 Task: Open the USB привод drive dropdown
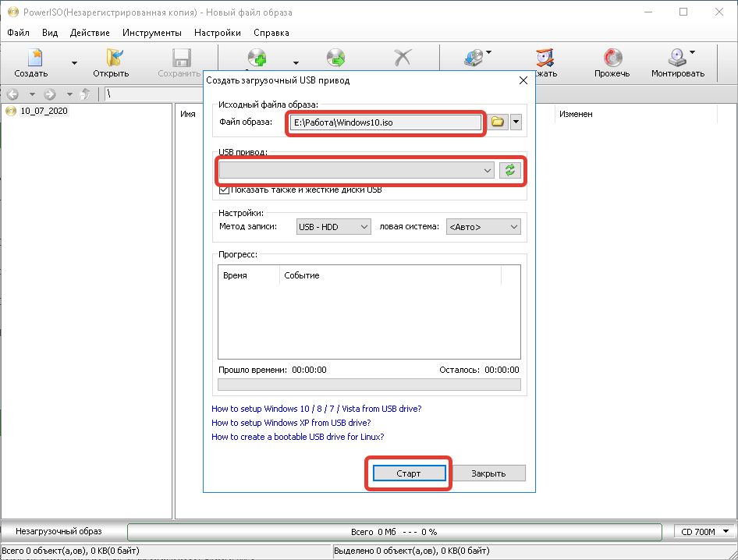[x=357, y=170]
